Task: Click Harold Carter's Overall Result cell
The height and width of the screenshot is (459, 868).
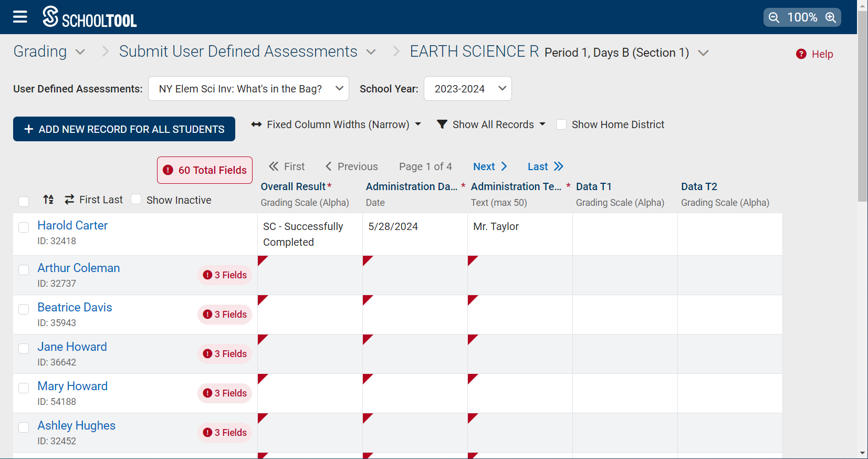Action: coord(310,234)
